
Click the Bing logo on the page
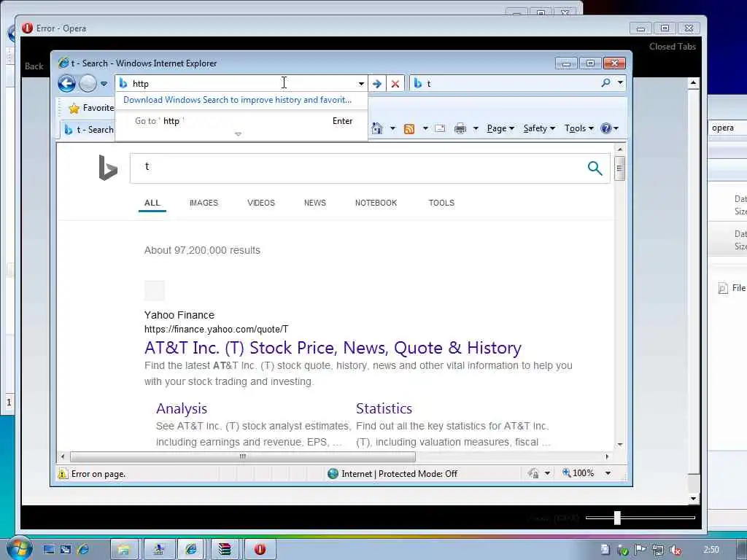[x=108, y=168]
